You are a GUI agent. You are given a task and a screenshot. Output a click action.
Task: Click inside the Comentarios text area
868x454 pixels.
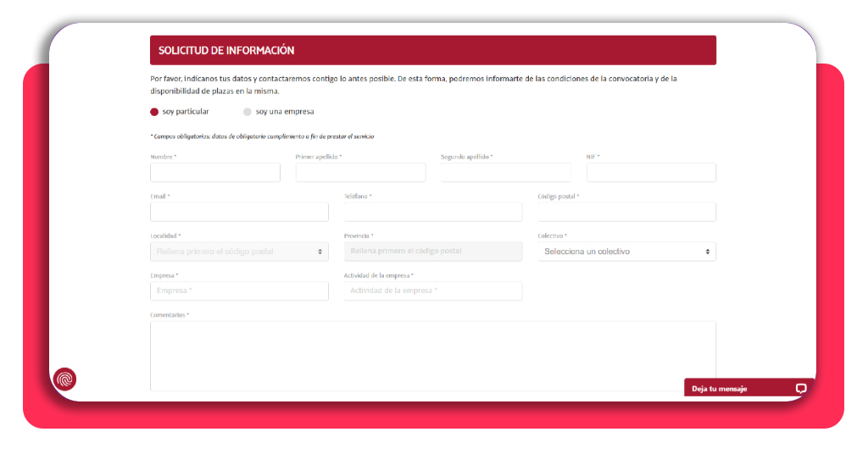[x=433, y=356]
